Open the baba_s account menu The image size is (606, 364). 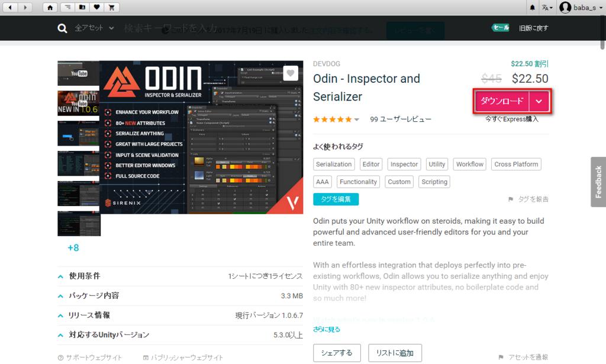point(581,7)
